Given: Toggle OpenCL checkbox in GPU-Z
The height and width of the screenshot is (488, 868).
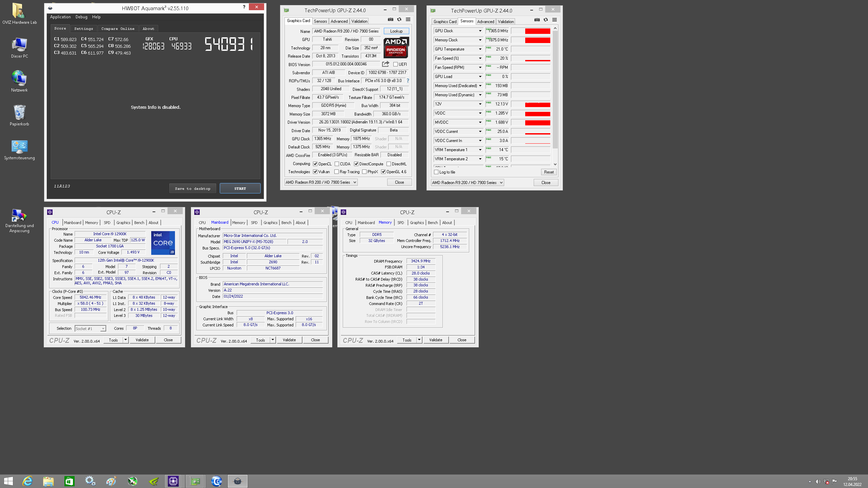Looking at the screenshot, I should (315, 164).
